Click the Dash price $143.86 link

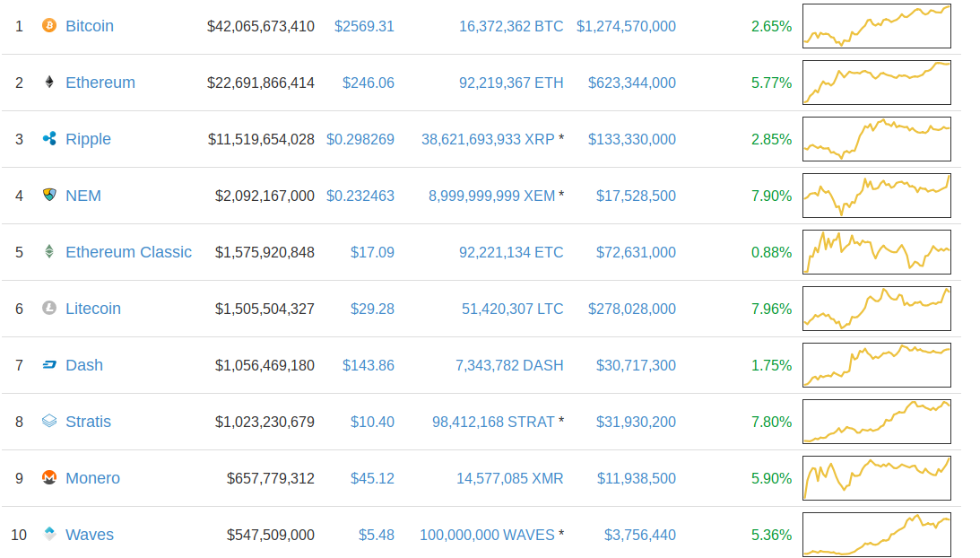[x=368, y=365]
